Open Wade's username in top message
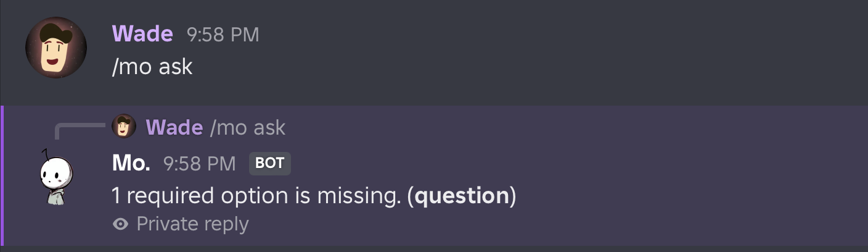Viewport: 868px width, 252px height. point(142,34)
